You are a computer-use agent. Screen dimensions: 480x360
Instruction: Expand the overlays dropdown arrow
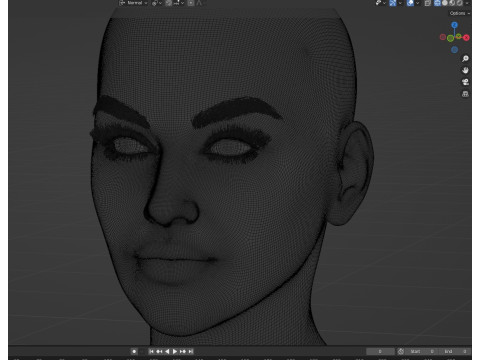(x=417, y=3)
